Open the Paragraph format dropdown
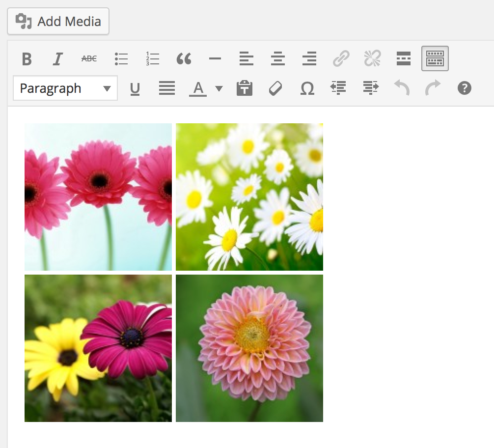This screenshot has width=494, height=448. 65,88
